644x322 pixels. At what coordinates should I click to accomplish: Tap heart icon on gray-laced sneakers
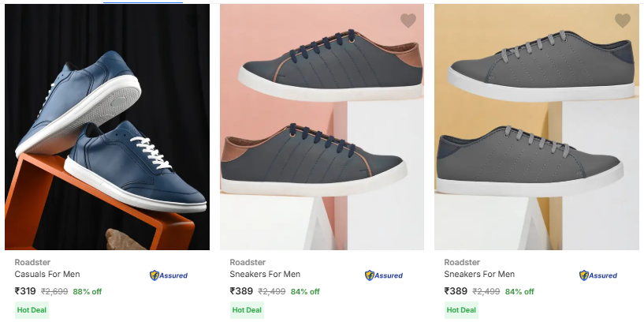click(622, 21)
